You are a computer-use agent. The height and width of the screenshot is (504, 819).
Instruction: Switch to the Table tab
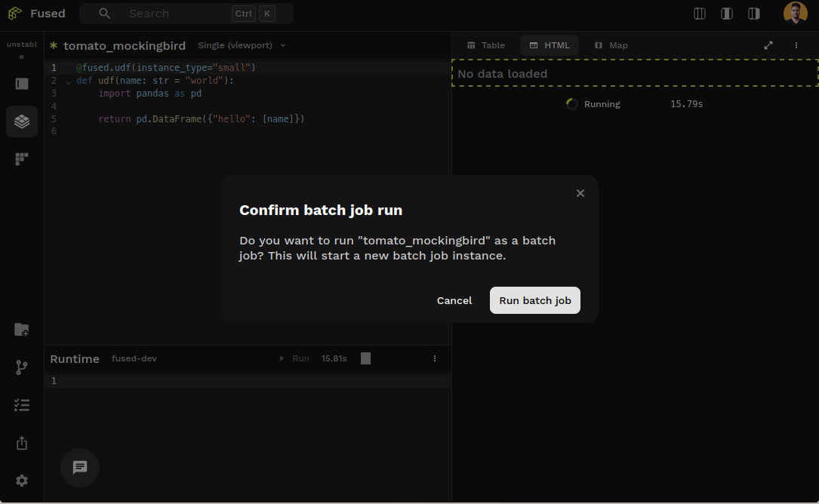pyautogui.click(x=485, y=45)
